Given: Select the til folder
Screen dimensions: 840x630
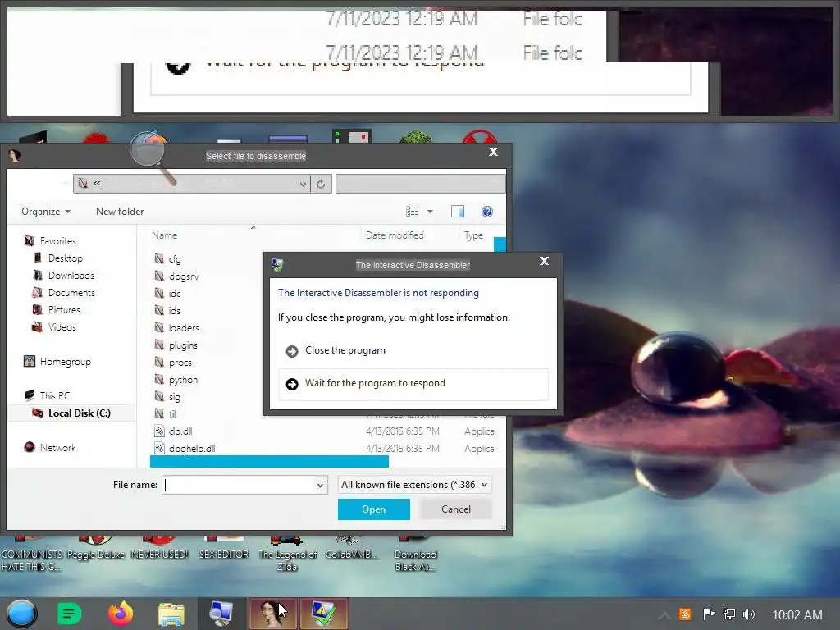Looking at the screenshot, I should pyautogui.click(x=172, y=413).
